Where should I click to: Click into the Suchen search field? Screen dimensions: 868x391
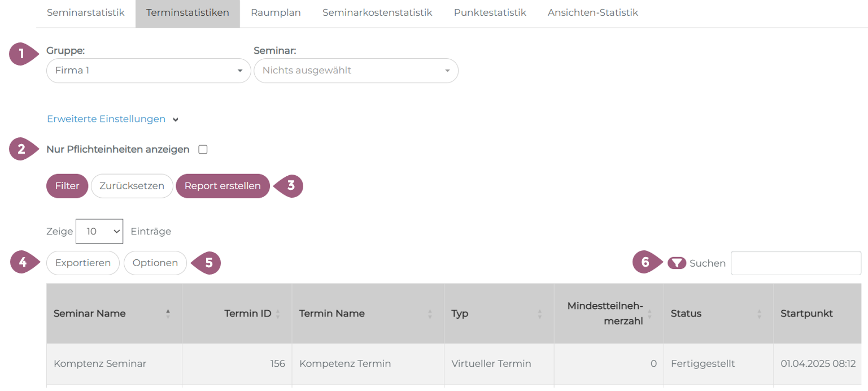(x=795, y=263)
